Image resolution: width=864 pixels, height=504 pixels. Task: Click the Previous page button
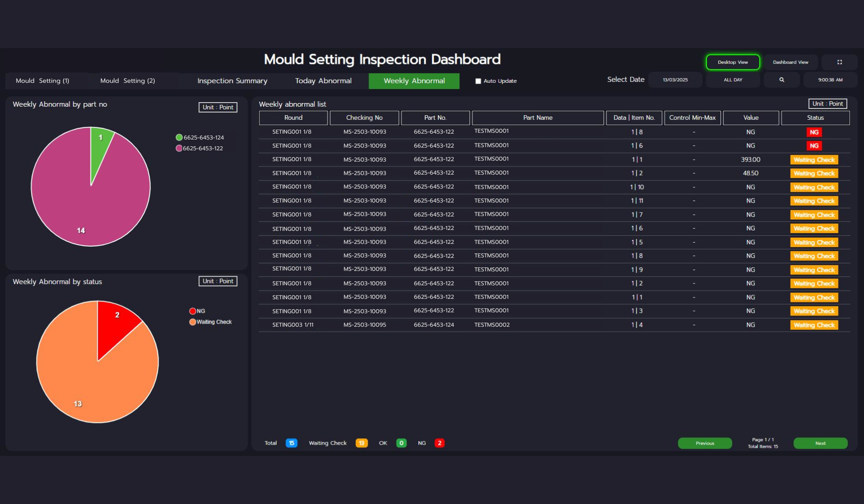click(x=705, y=443)
